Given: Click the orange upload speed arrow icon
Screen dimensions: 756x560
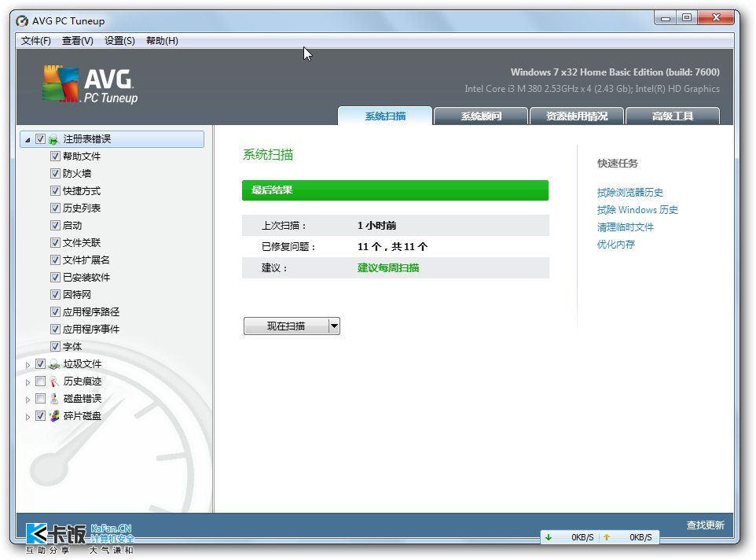Looking at the screenshot, I should [x=607, y=537].
